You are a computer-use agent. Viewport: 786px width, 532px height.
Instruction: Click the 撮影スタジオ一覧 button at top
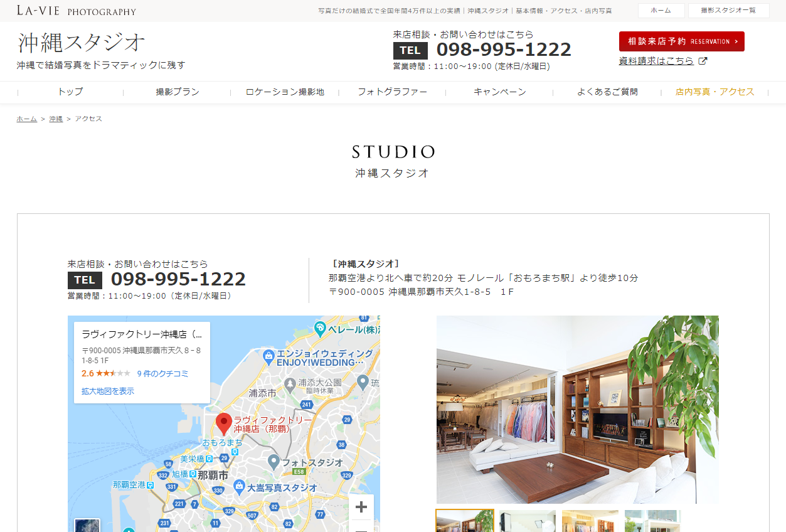[x=728, y=11]
